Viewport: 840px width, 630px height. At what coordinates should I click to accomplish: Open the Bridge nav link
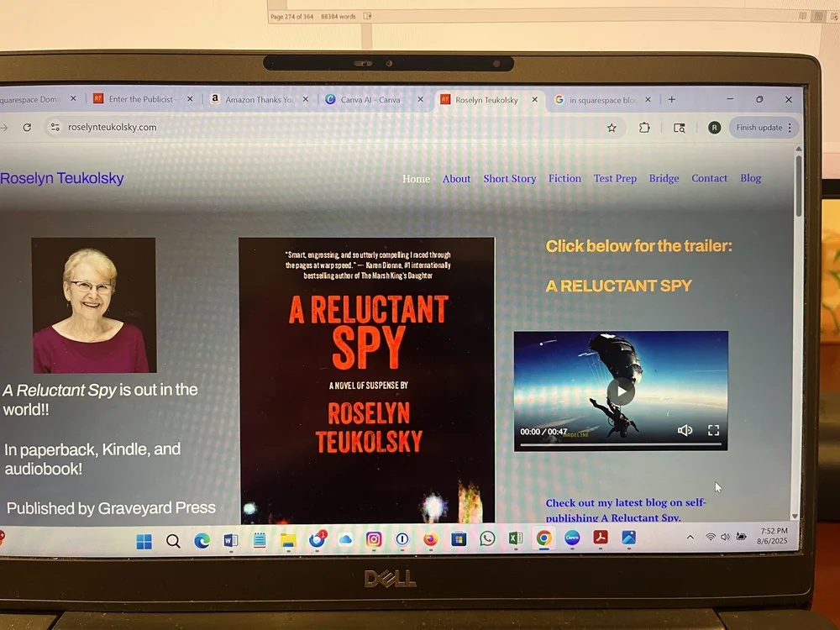(664, 178)
